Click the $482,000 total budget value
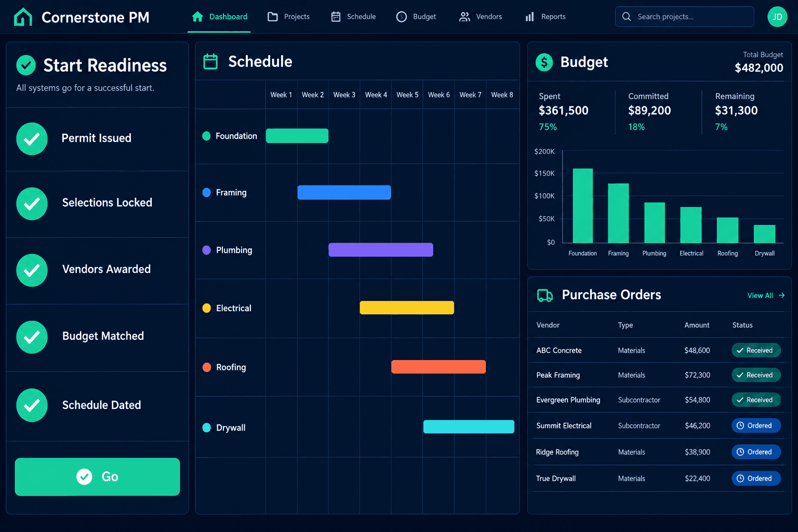 tap(759, 68)
